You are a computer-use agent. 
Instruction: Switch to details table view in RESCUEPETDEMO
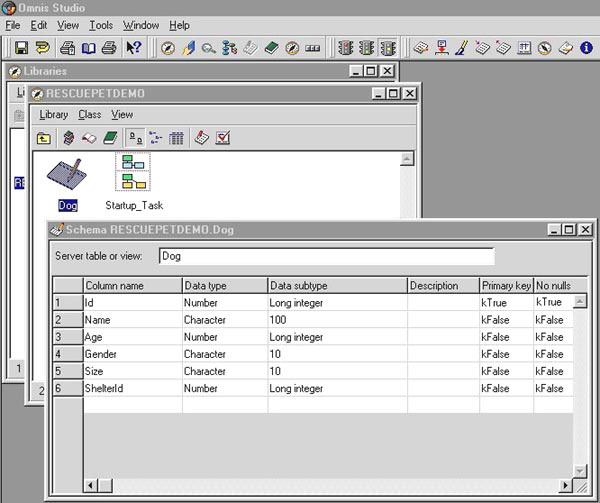click(176, 138)
